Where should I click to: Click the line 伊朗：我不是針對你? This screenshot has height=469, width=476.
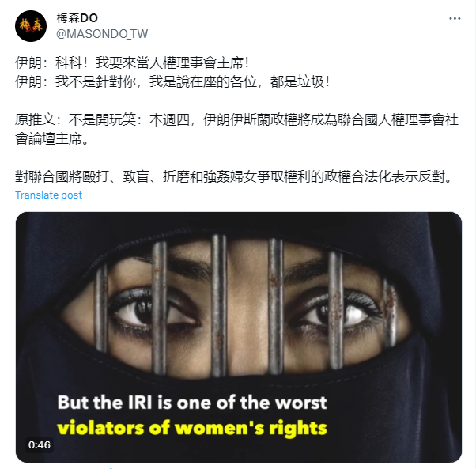click(172, 82)
